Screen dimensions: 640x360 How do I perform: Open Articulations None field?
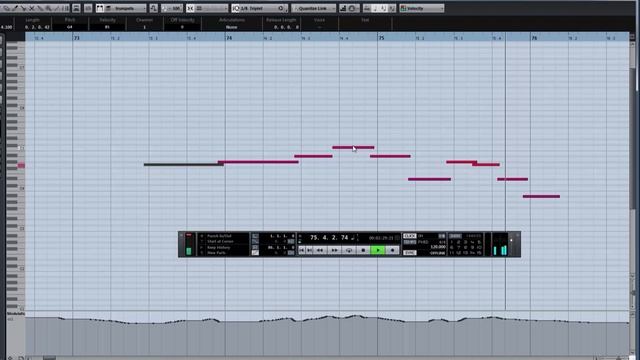coord(231,27)
